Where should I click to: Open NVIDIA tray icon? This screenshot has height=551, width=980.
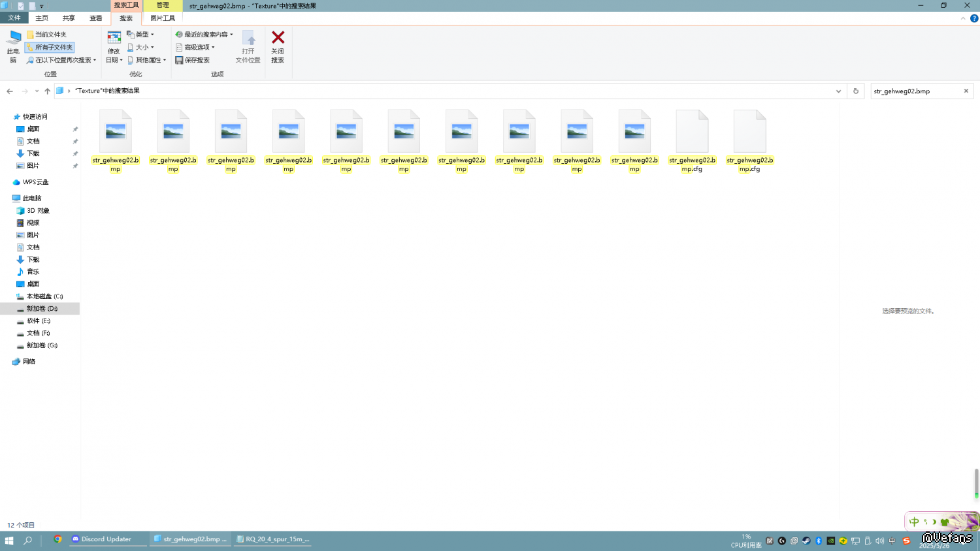(831, 541)
